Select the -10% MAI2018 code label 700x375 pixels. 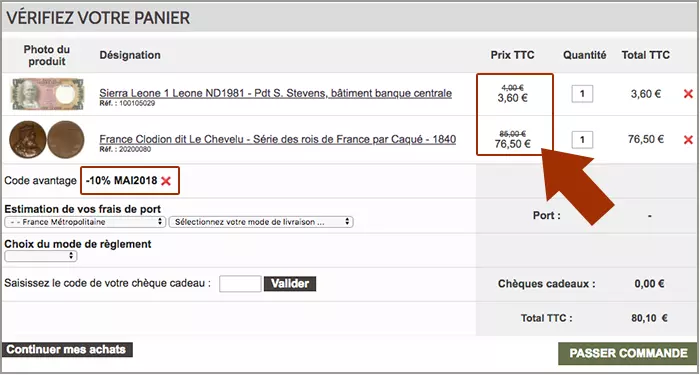pos(121,181)
